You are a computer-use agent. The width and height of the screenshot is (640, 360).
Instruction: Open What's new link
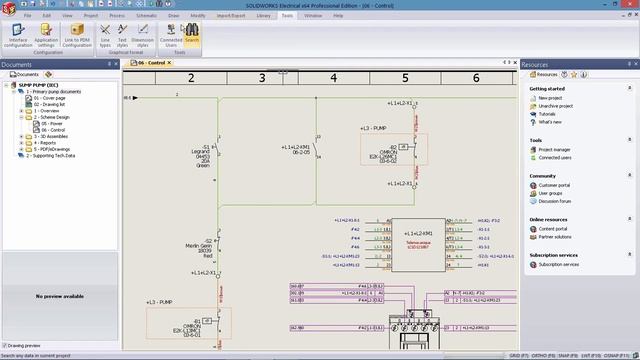tap(550, 122)
